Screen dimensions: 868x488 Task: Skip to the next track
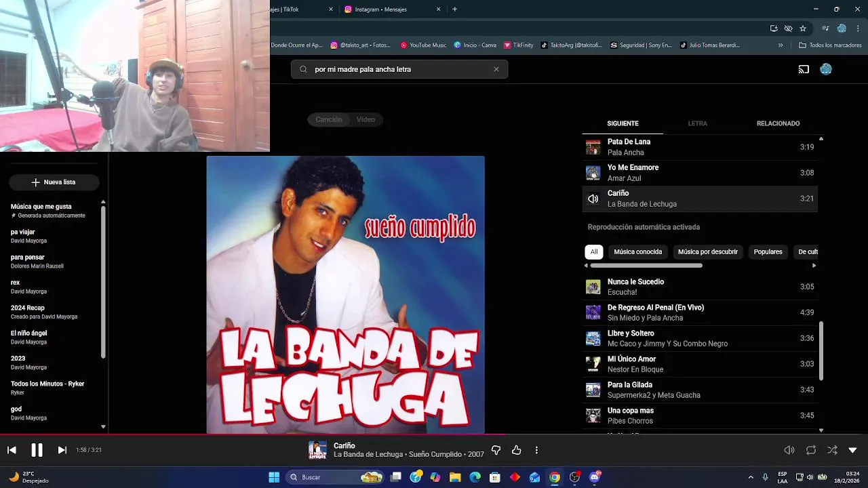pyautogui.click(x=62, y=450)
